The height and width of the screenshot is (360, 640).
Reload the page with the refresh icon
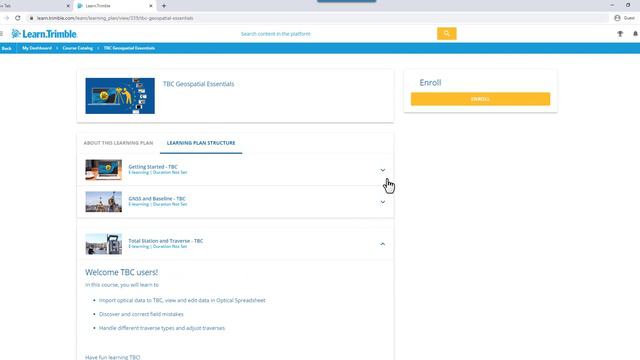[x=18, y=18]
